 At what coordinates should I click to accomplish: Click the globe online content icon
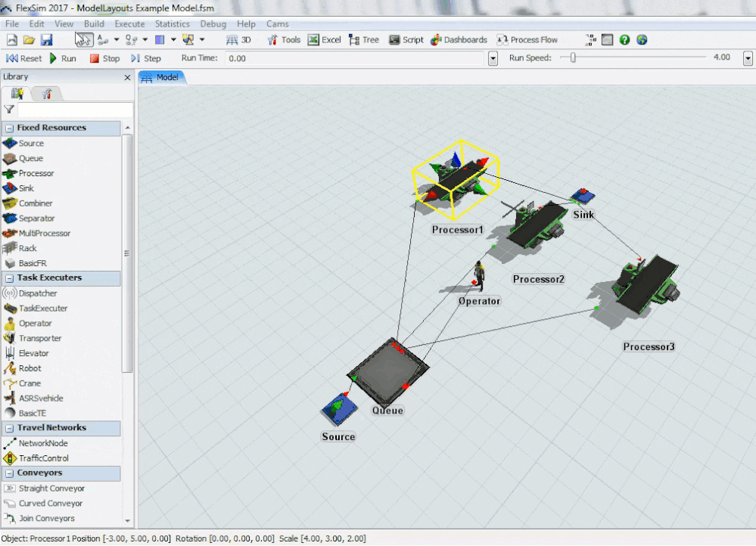642,40
